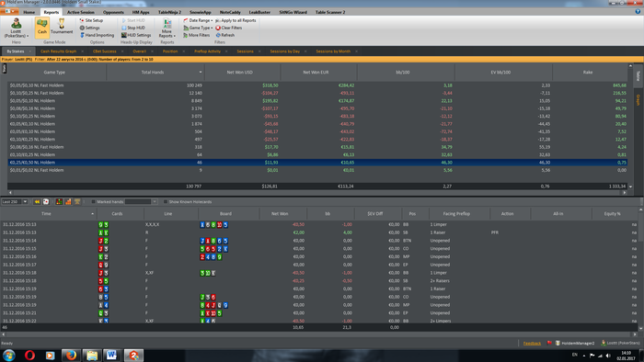
Task: Show hidden system tray icons
Action: point(584,356)
